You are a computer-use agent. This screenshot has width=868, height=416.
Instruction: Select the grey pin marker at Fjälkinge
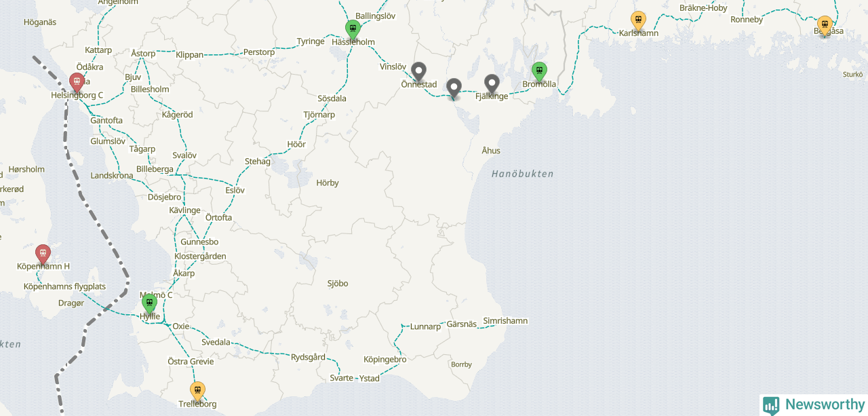point(492,84)
